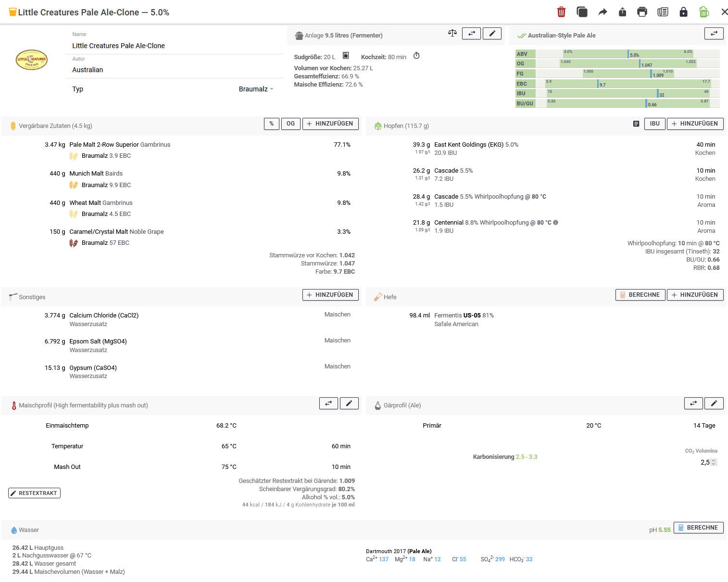
Task: Open the Typ Braumalz dropdown
Action: click(256, 89)
